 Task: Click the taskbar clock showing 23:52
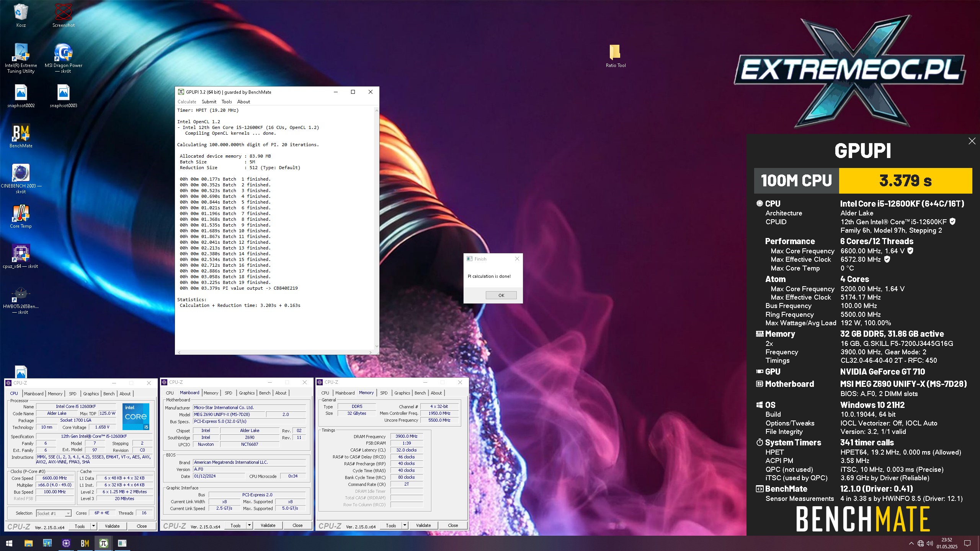pyautogui.click(x=947, y=543)
